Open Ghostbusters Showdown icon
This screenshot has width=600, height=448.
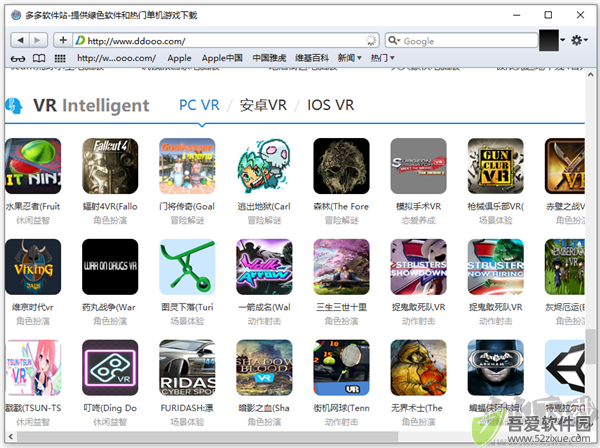click(x=419, y=267)
